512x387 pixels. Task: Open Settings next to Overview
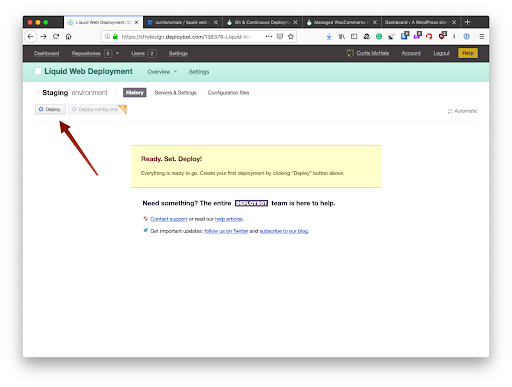pos(199,72)
